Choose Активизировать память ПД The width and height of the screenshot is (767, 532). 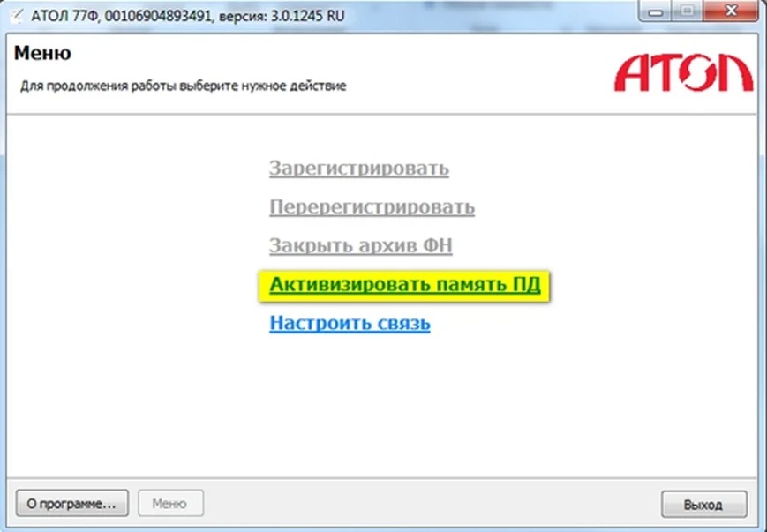point(405,285)
